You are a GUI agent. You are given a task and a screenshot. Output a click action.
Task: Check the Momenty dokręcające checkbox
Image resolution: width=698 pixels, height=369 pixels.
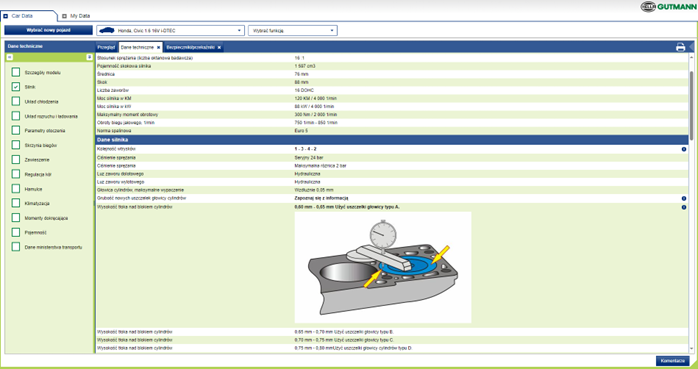coord(16,218)
